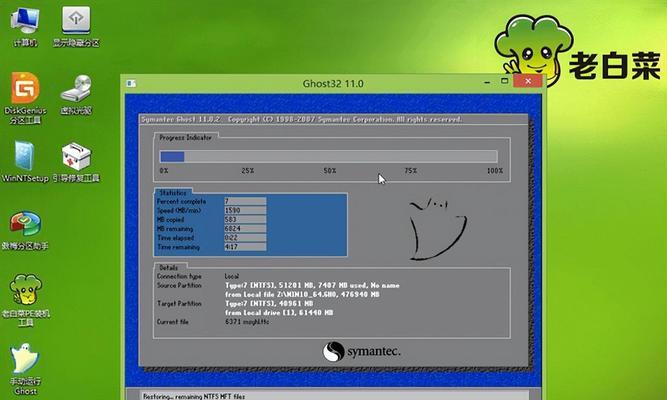This screenshot has width=667, height=400.
Task: Click the Details group label
Action: [x=168, y=268]
